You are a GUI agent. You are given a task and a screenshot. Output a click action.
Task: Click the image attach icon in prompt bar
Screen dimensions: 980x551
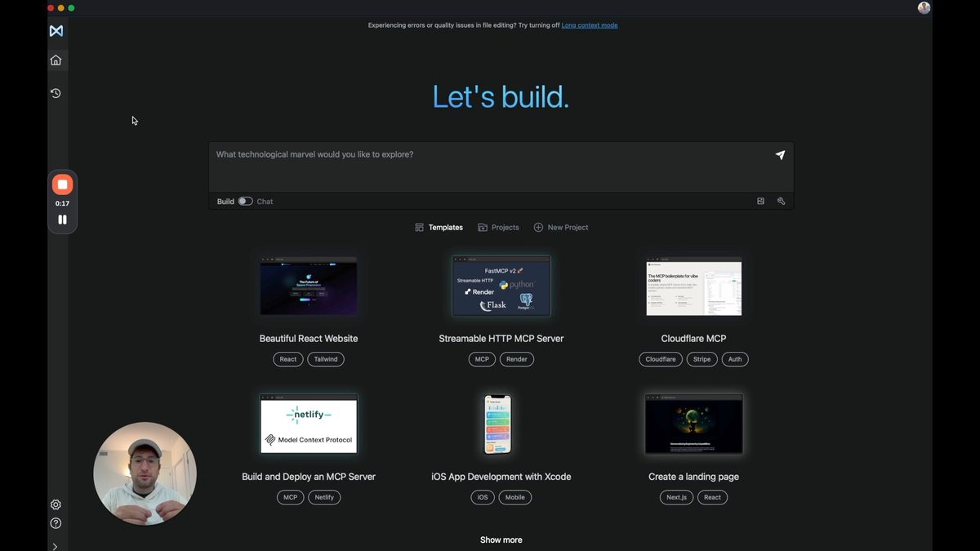(760, 201)
